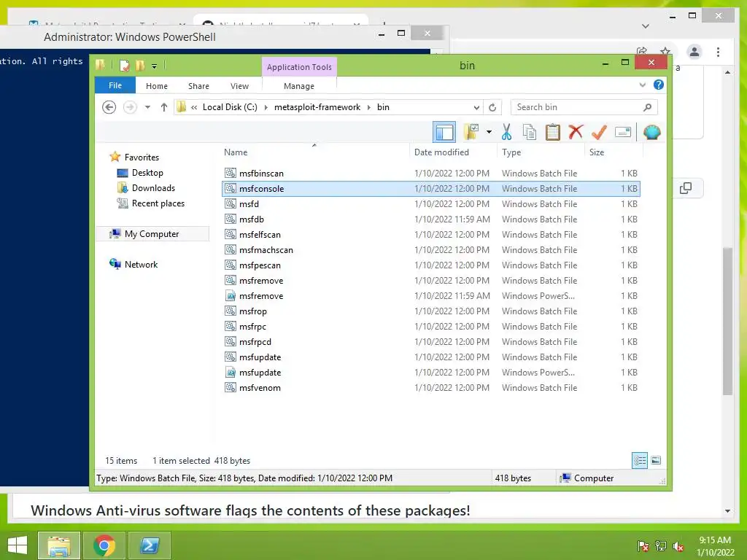Toggle the navigation pane layout button
747x560 pixels.
click(444, 132)
